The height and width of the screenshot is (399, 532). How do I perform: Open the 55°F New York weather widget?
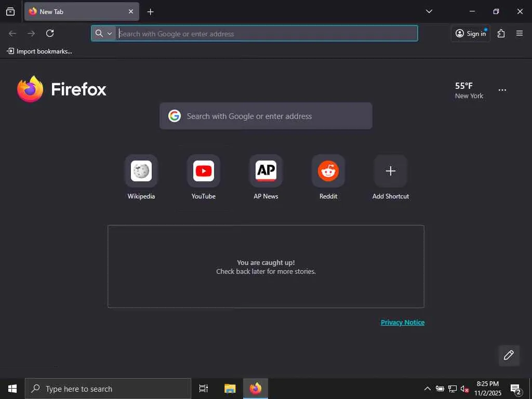pyautogui.click(x=469, y=90)
